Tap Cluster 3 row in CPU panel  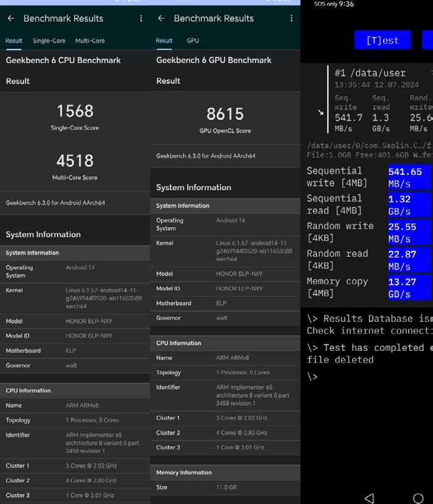click(x=75, y=495)
